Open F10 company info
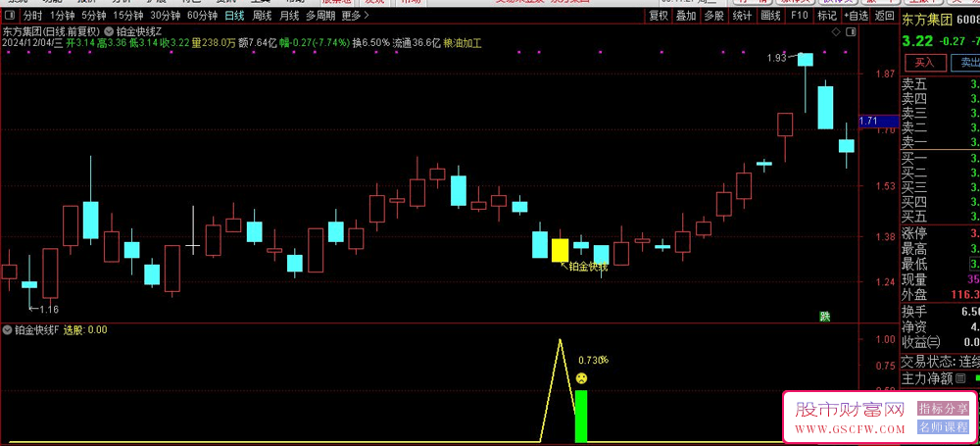 coord(800,16)
